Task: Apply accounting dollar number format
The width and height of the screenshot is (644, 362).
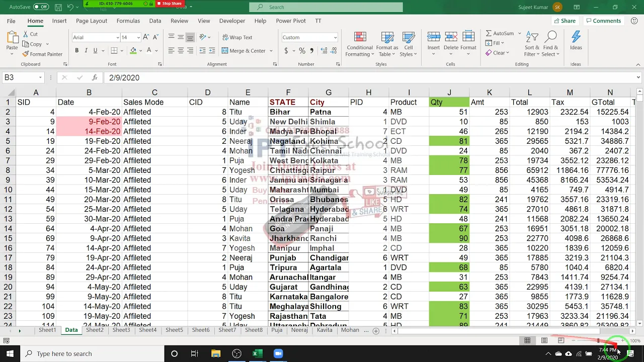Action: 286,51
